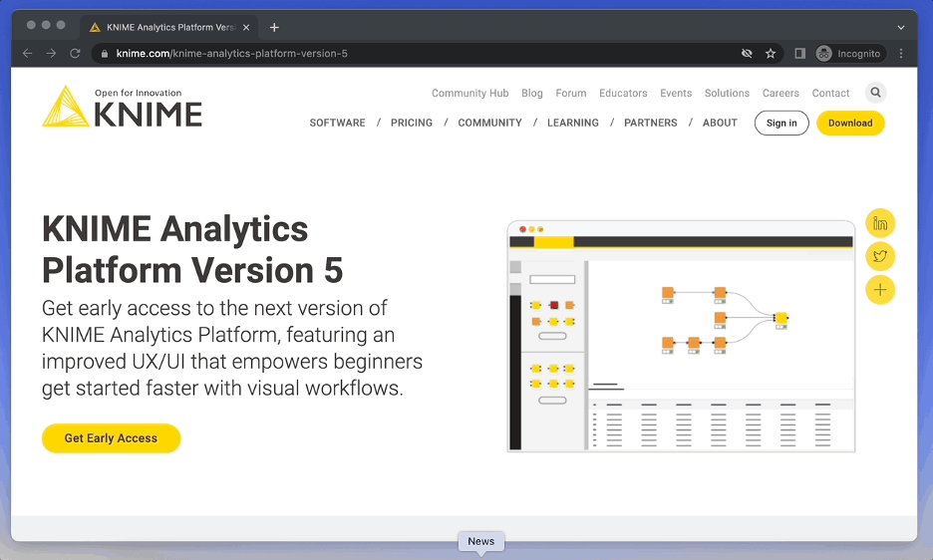Open Chrome three-dot menu
Image resolution: width=933 pixels, height=560 pixels.
click(901, 54)
